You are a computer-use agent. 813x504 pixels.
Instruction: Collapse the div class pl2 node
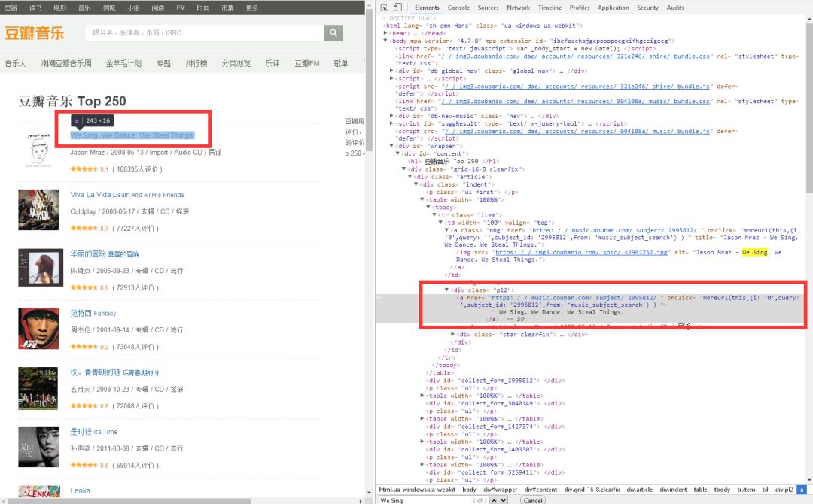point(446,290)
